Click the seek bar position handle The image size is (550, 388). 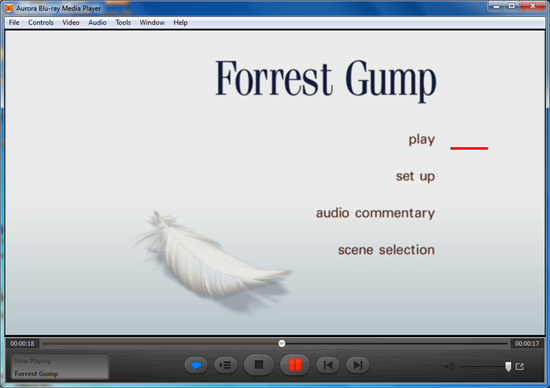point(282,343)
